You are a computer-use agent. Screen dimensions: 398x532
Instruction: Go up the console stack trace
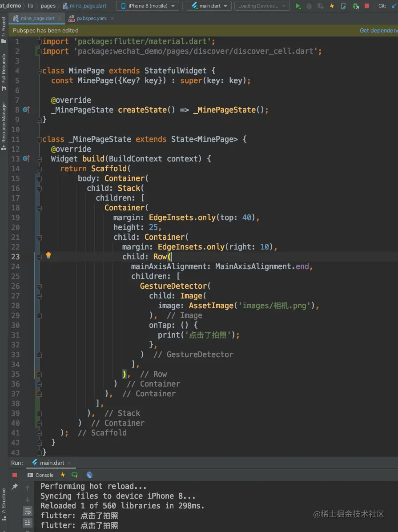(28, 488)
